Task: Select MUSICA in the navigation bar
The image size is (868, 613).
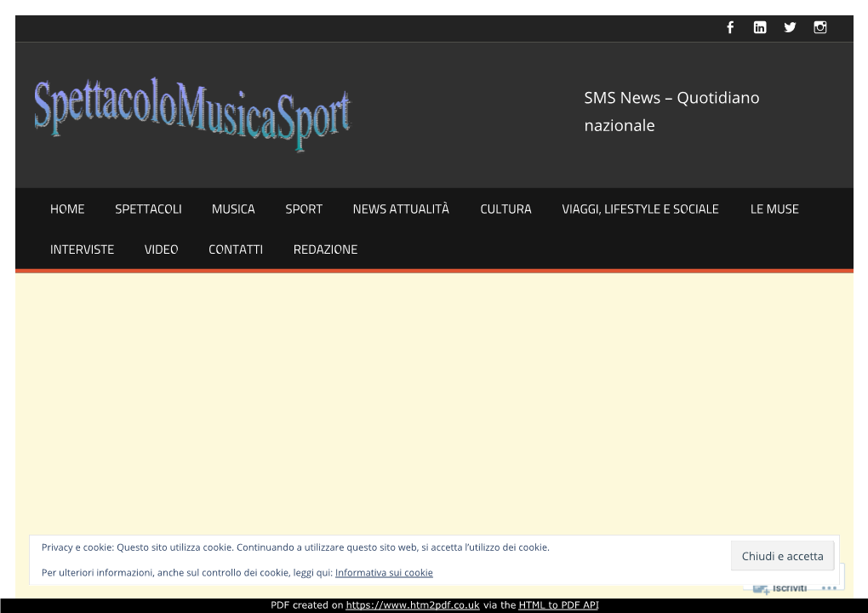Action: tap(233, 209)
